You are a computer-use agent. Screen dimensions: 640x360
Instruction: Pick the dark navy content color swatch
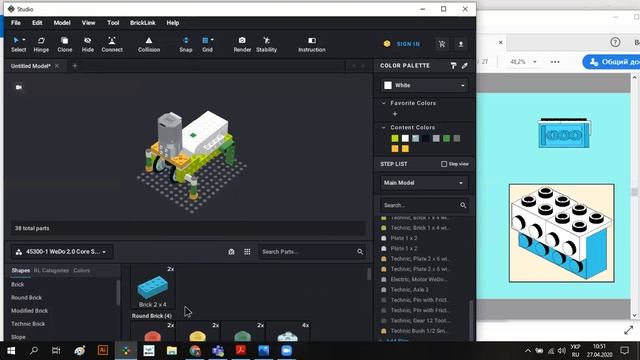point(426,138)
